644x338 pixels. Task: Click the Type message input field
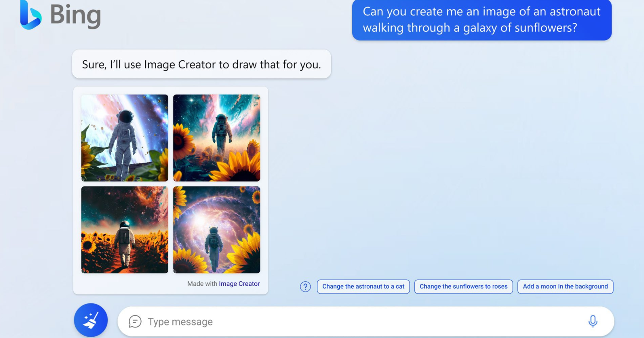point(365,322)
